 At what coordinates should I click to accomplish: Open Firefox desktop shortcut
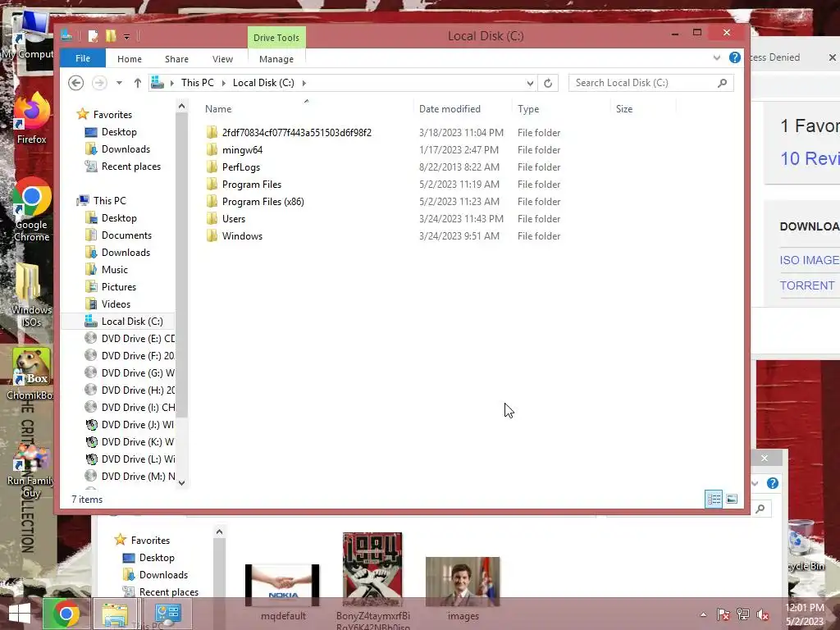31,119
